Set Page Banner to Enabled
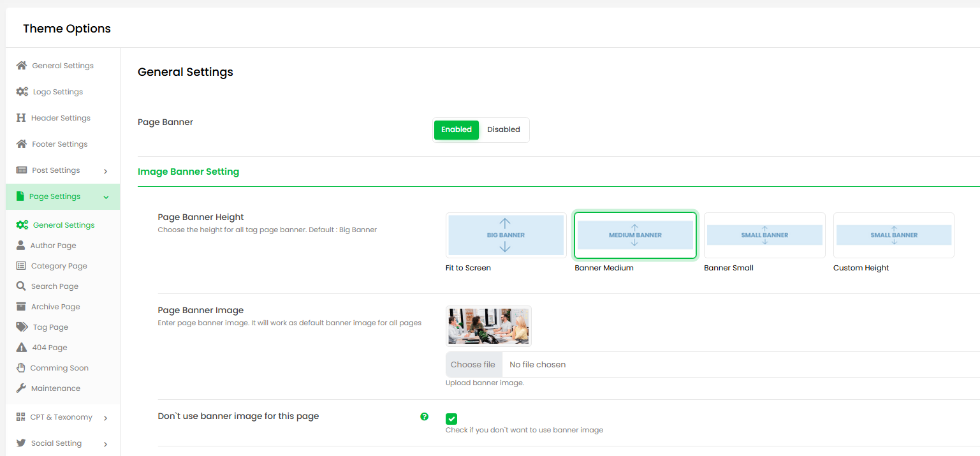Image resolution: width=980 pixels, height=456 pixels. (x=457, y=129)
